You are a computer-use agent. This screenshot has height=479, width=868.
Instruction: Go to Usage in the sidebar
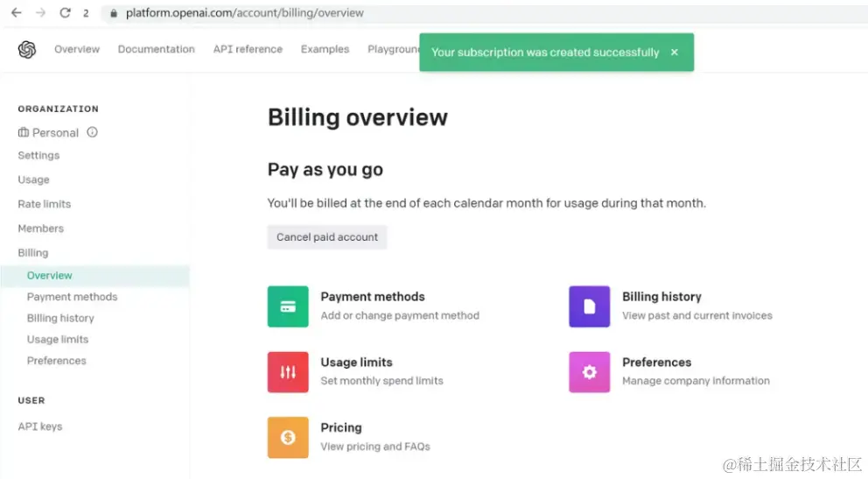[x=33, y=180]
